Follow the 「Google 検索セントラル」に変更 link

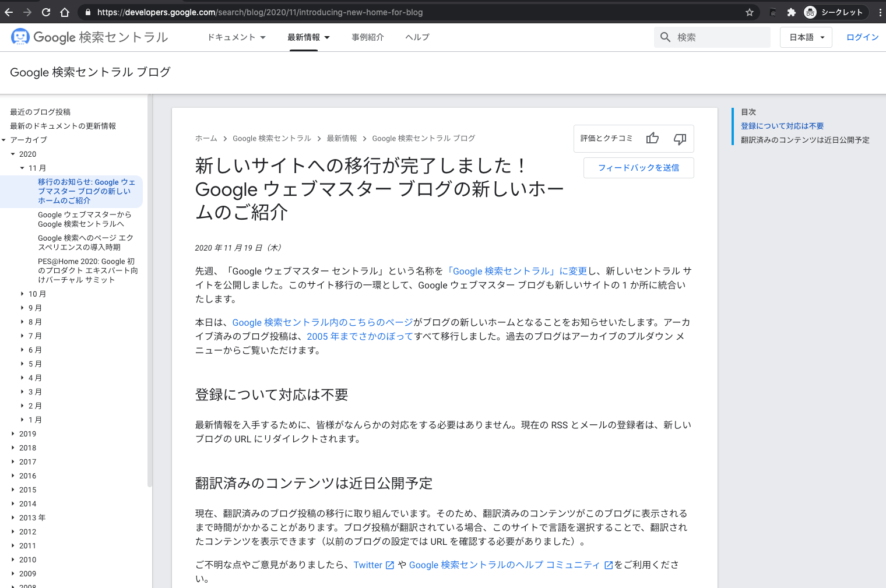(516, 271)
